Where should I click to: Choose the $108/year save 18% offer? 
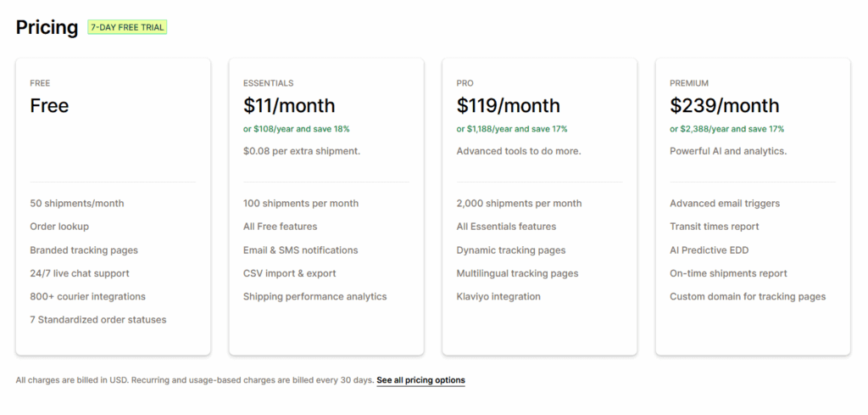[296, 129]
